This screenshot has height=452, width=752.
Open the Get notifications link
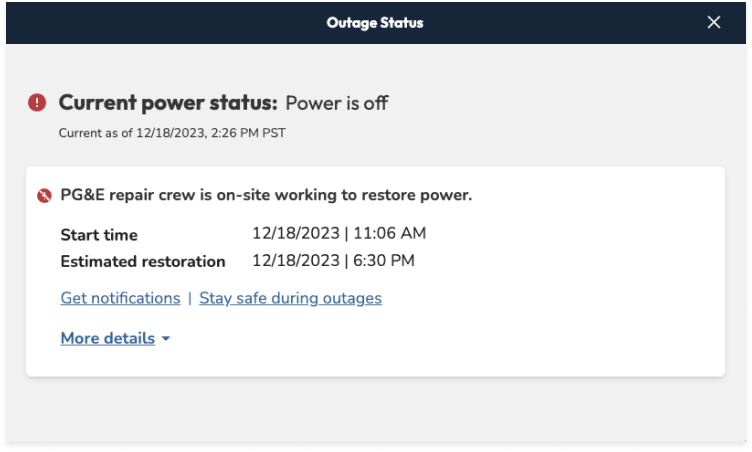[x=120, y=298]
